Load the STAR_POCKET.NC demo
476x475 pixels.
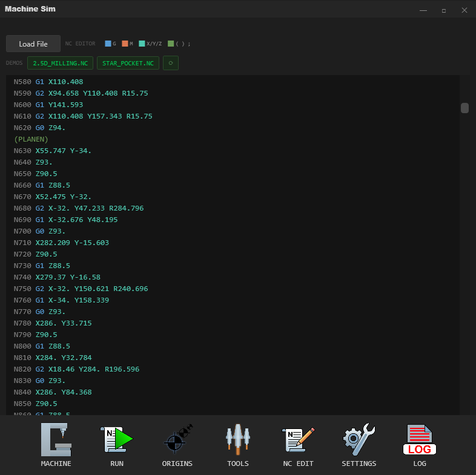click(x=128, y=63)
